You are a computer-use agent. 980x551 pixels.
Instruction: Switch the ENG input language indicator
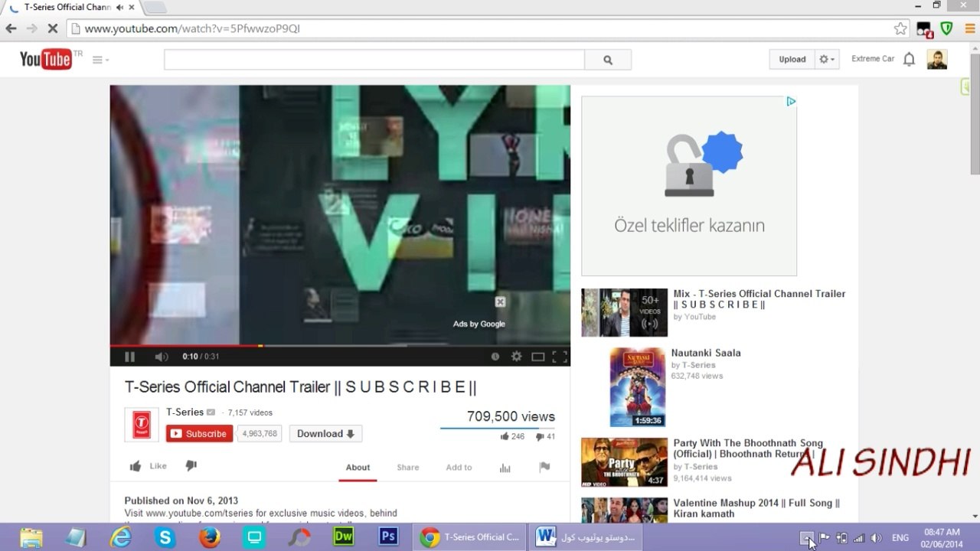(x=900, y=538)
